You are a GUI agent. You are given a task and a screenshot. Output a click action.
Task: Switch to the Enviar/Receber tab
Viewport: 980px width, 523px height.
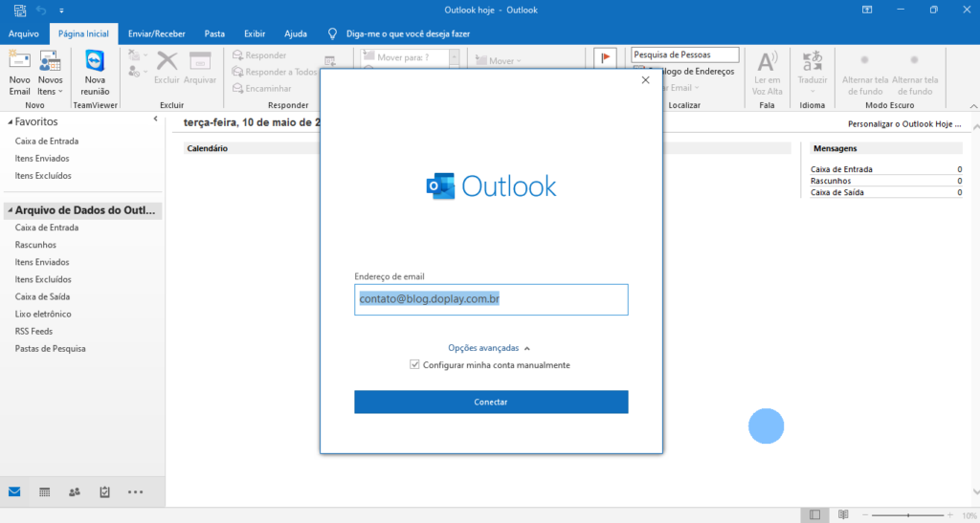pyautogui.click(x=156, y=33)
